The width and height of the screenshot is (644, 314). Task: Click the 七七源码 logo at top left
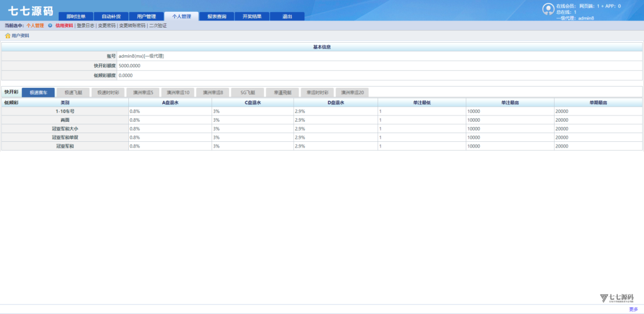point(30,10)
